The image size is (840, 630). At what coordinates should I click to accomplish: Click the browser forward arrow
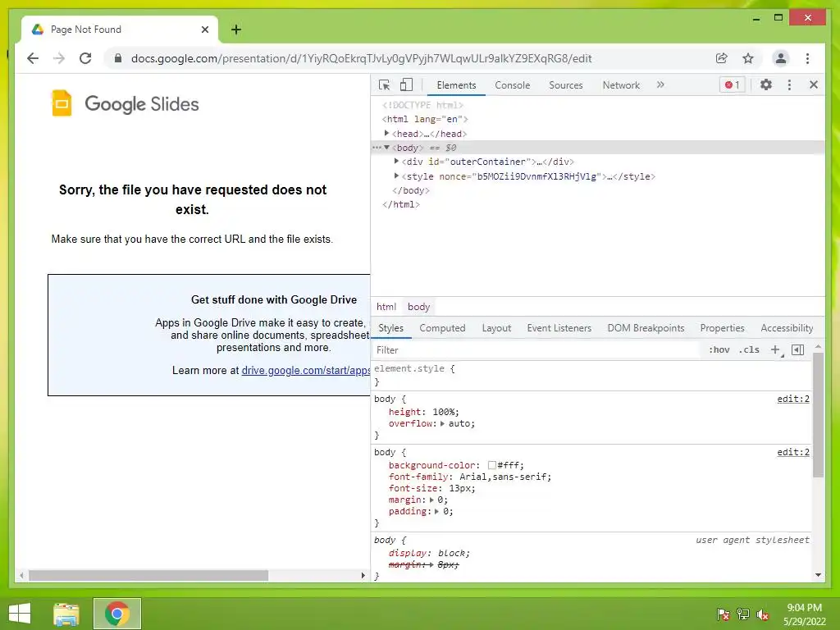[x=59, y=58]
